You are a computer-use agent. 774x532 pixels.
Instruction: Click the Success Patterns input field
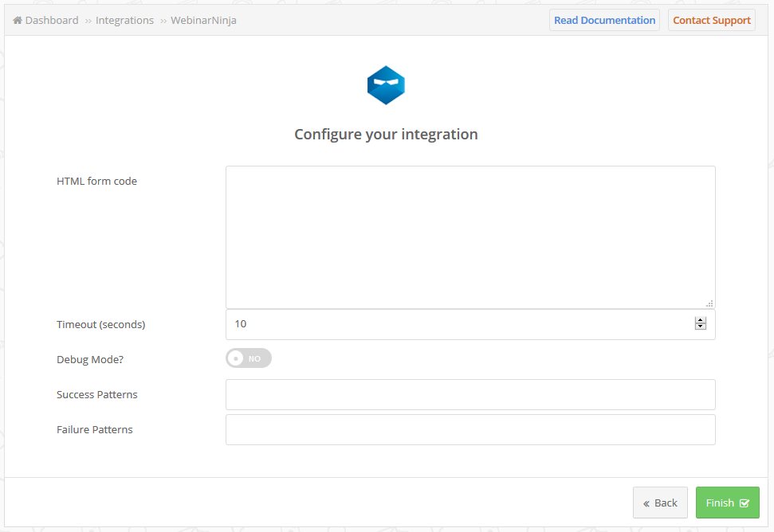coord(470,394)
